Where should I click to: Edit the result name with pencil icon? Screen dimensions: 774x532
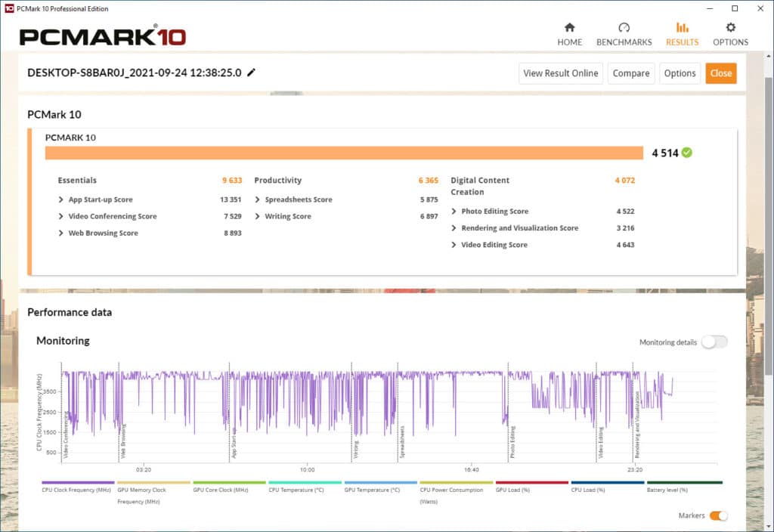[251, 73]
